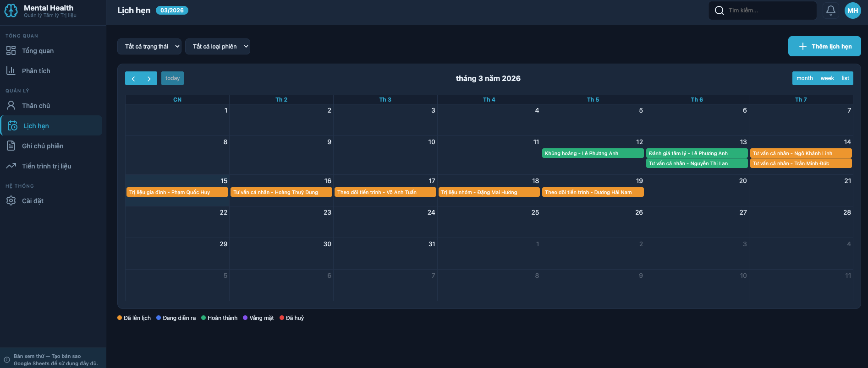The image size is (868, 368).
Task: Open Tổng quan dashboard icon
Action: click(11, 50)
